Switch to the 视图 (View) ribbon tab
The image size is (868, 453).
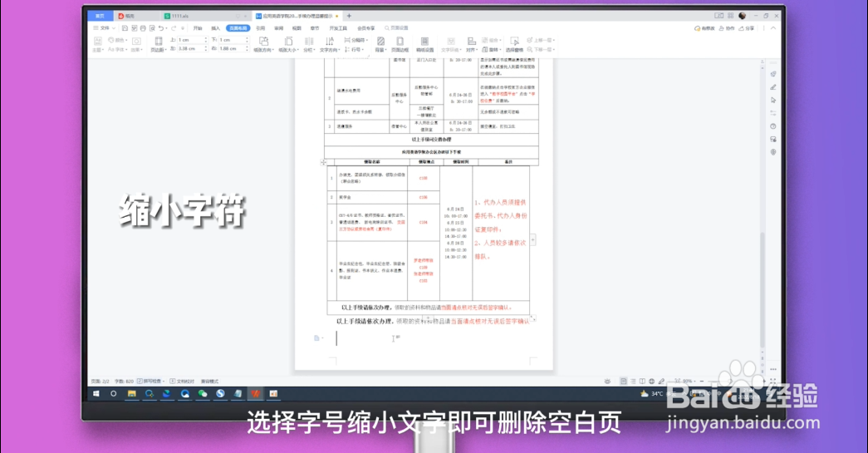tap(297, 28)
